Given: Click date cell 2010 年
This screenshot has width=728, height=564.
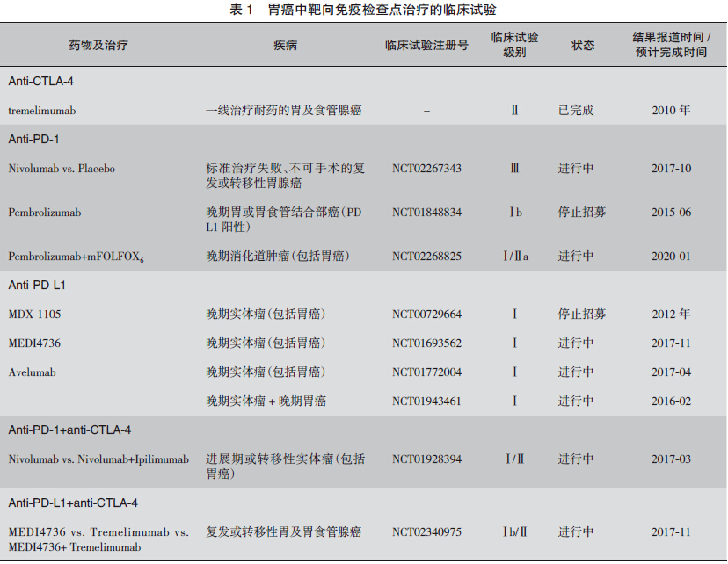Looking at the screenshot, I should pyautogui.click(x=671, y=111).
